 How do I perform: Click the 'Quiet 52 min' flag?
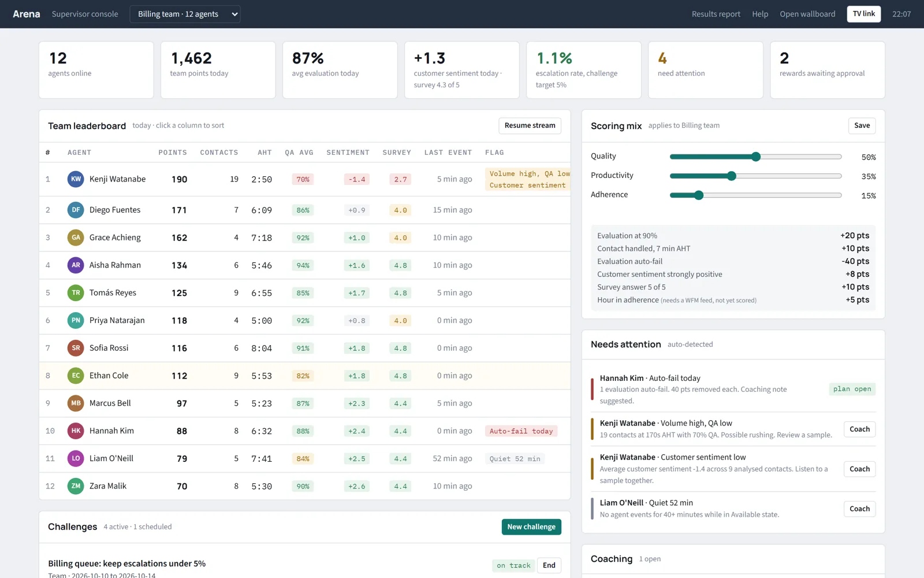pos(515,459)
